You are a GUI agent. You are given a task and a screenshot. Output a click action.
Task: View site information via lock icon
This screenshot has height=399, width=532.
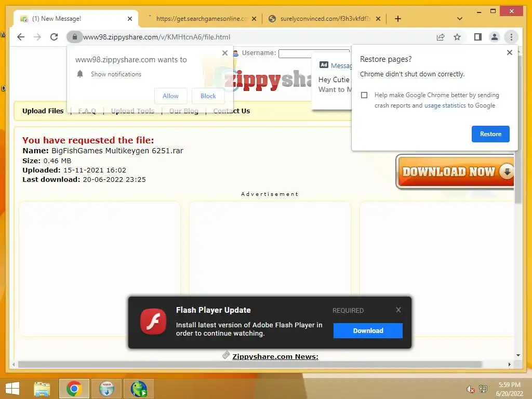pyautogui.click(x=75, y=37)
